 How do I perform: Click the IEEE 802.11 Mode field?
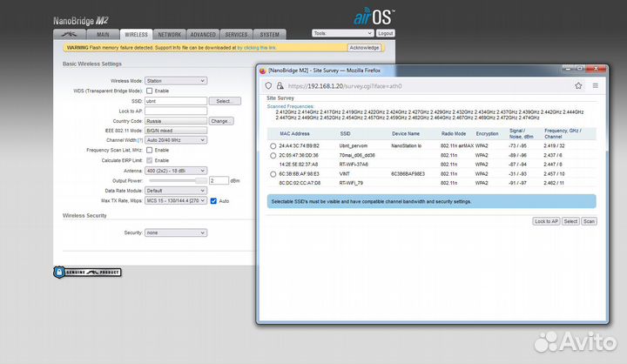click(x=176, y=131)
